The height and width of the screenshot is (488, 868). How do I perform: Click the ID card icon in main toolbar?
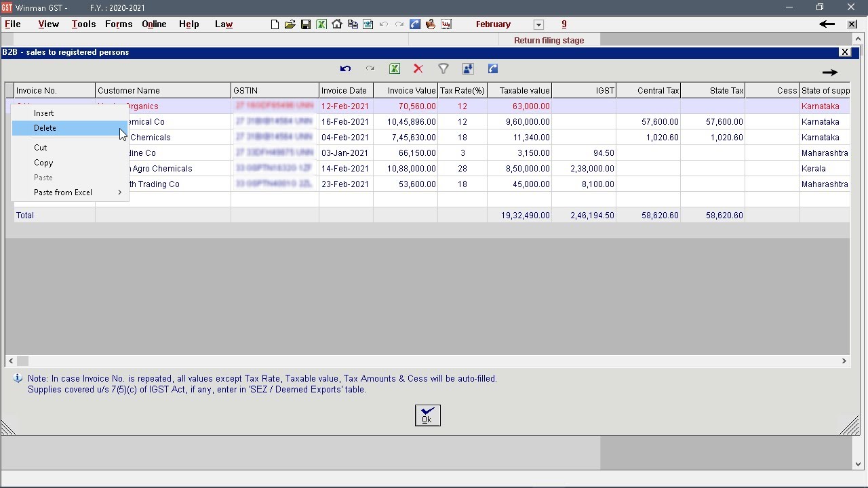[368, 24]
